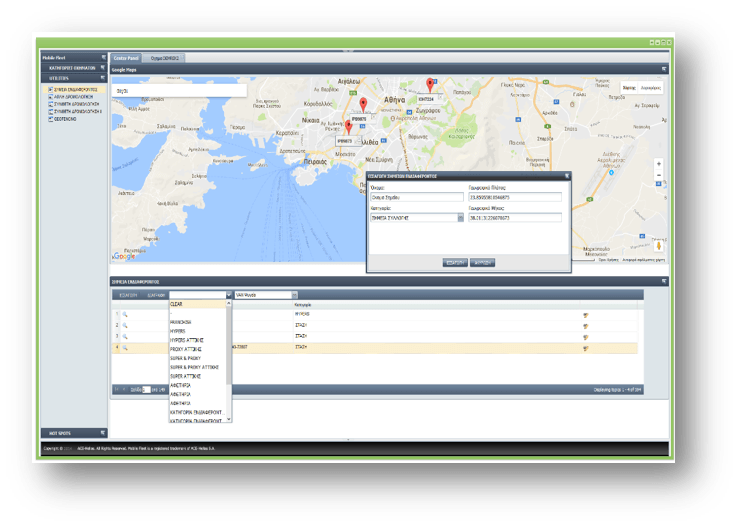This screenshot has width=740, height=528.
Task: Click the middle red map marker
Action: 363,105
